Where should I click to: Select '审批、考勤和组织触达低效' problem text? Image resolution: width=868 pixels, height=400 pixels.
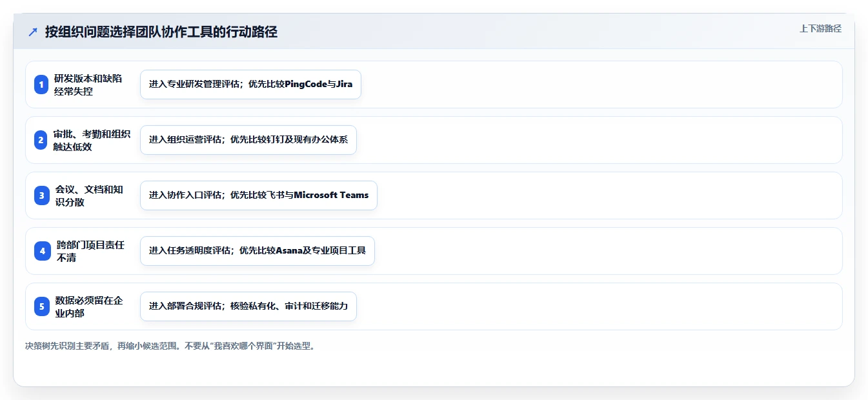[x=92, y=140]
